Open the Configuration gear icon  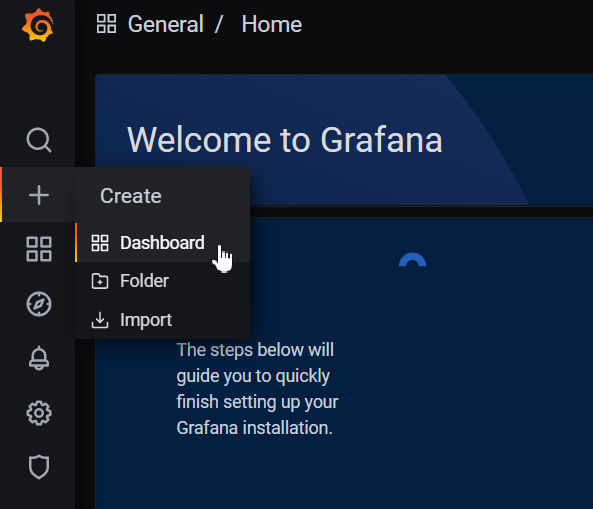pyautogui.click(x=39, y=413)
